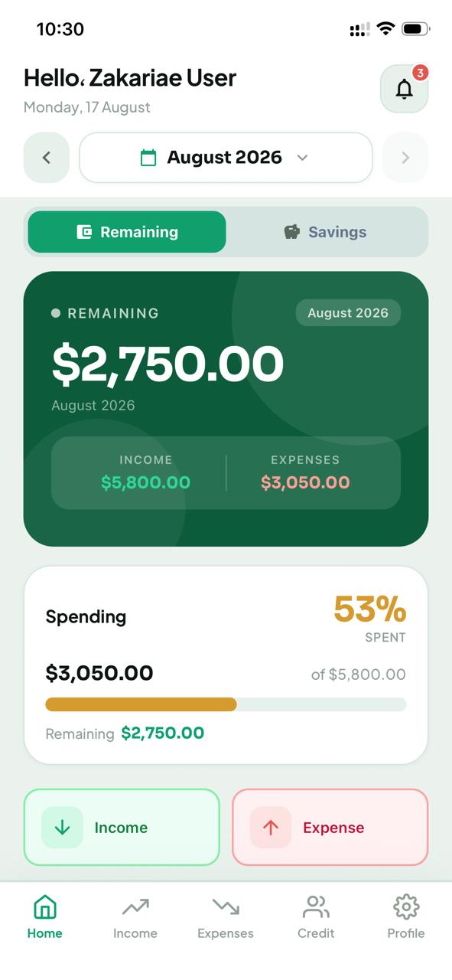Add a new Income entry button
The width and height of the screenshot is (452, 980).
click(x=122, y=828)
